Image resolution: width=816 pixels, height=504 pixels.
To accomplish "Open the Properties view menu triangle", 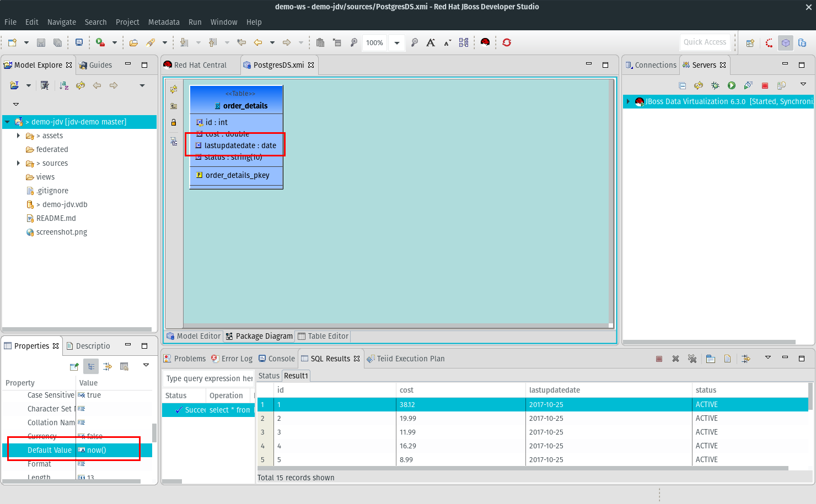I will [146, 365].
